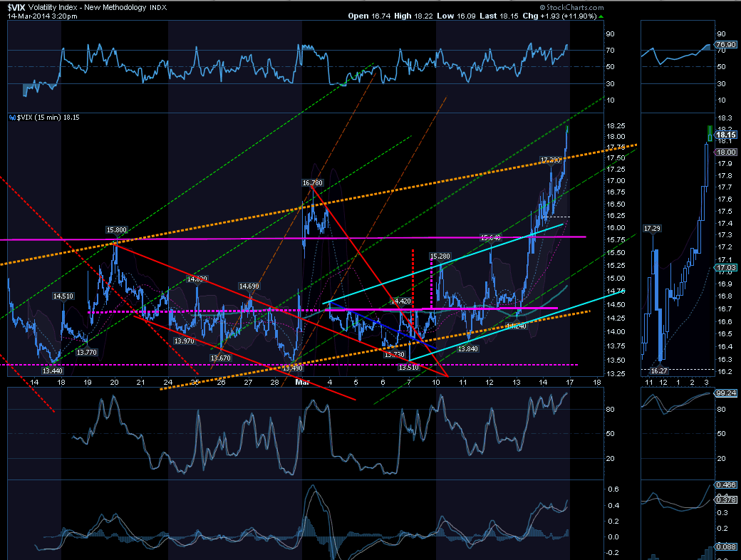Select the 'Volatility Index - New Methodology' title text

pos(88,7)
